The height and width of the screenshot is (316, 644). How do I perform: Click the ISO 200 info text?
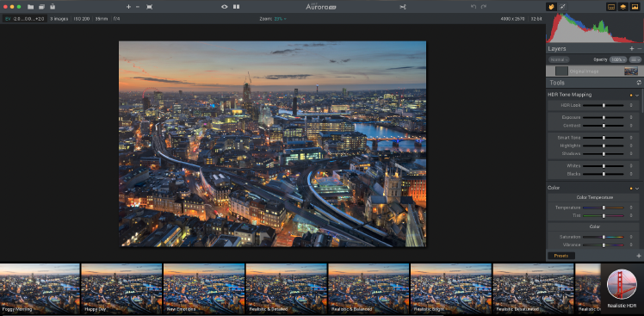click(x=82, y=19)
